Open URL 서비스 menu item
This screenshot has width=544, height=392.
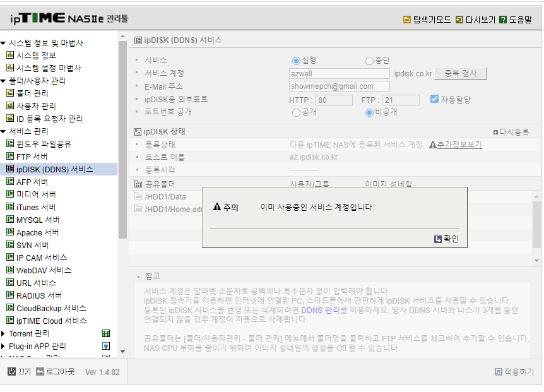[x=36, y=283]
